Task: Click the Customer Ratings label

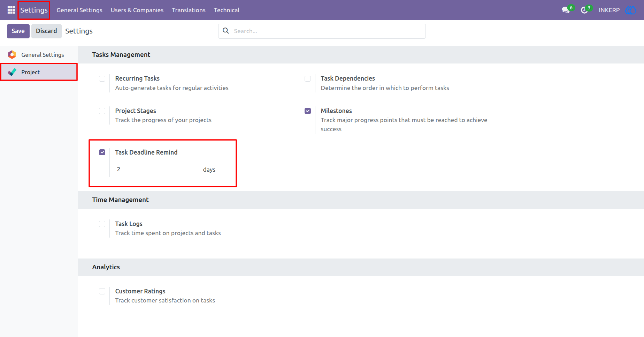Action: 140,291
